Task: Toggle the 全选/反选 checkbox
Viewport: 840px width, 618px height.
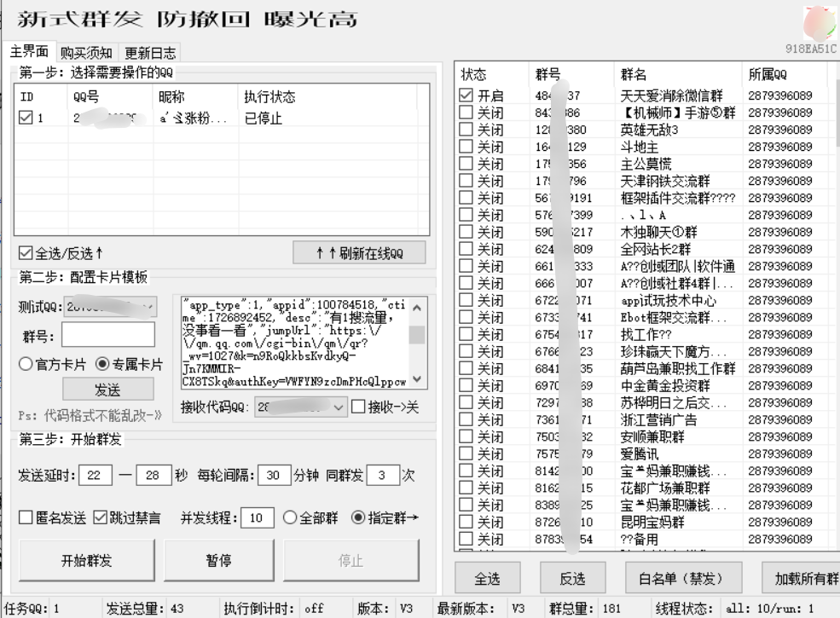Action: 25,253
